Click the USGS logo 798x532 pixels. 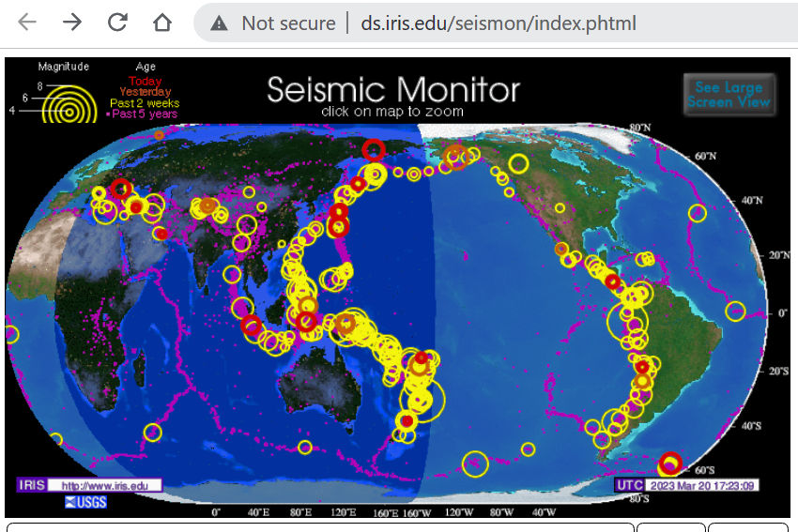point(84,504)
